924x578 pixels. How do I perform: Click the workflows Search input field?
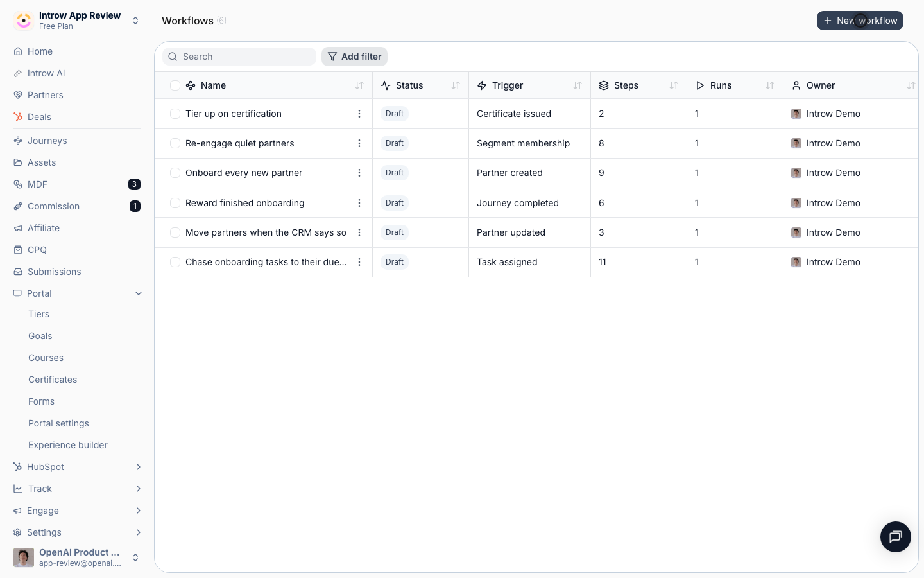239,57
